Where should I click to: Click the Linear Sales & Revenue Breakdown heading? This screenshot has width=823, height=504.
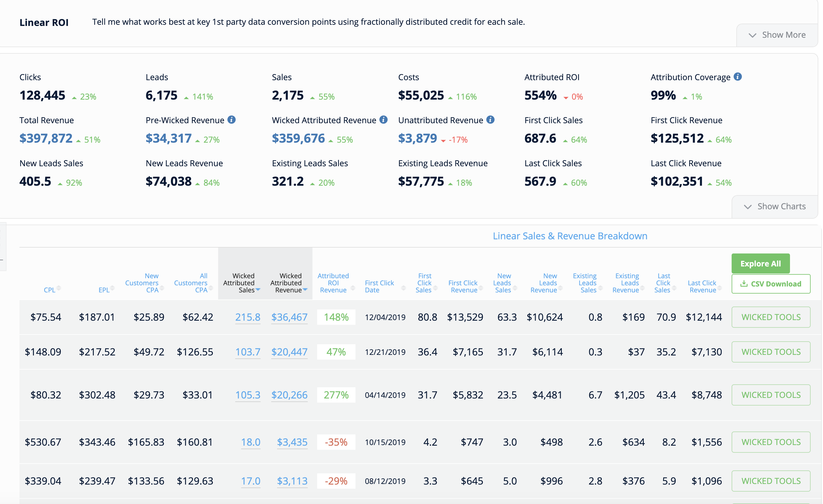click(570, 236)
